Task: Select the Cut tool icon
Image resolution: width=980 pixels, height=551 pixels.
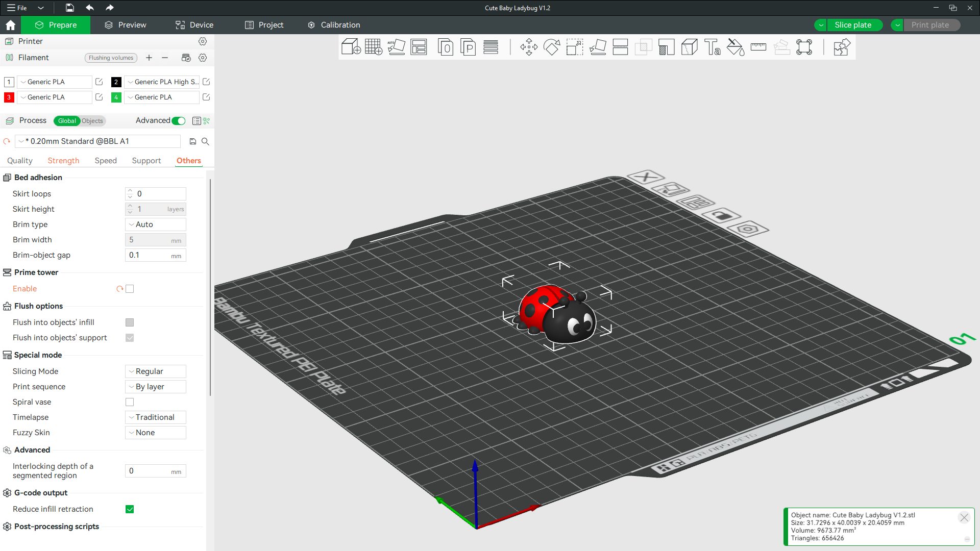Action: pyautogui.click(x=620, y=47)
